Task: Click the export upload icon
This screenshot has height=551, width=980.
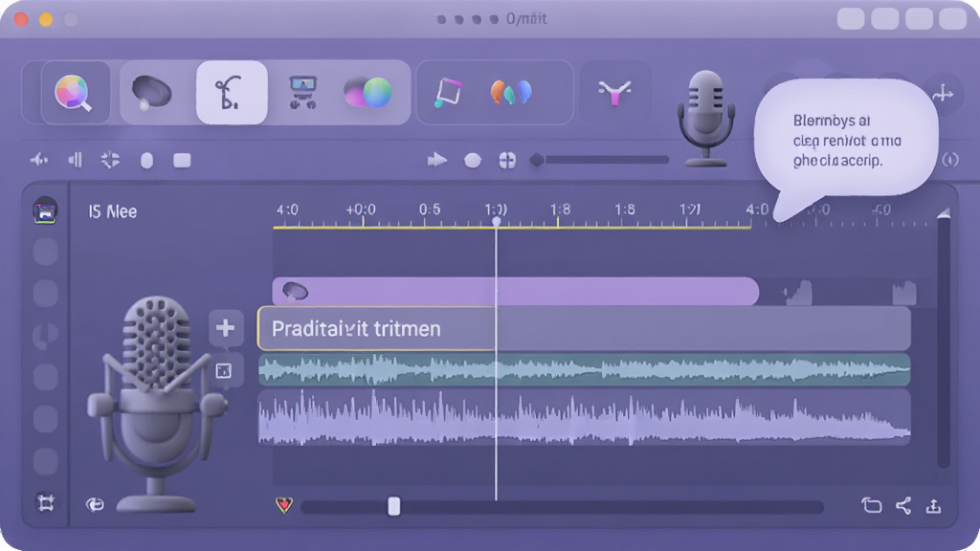Action: click(x=933, y=505)
